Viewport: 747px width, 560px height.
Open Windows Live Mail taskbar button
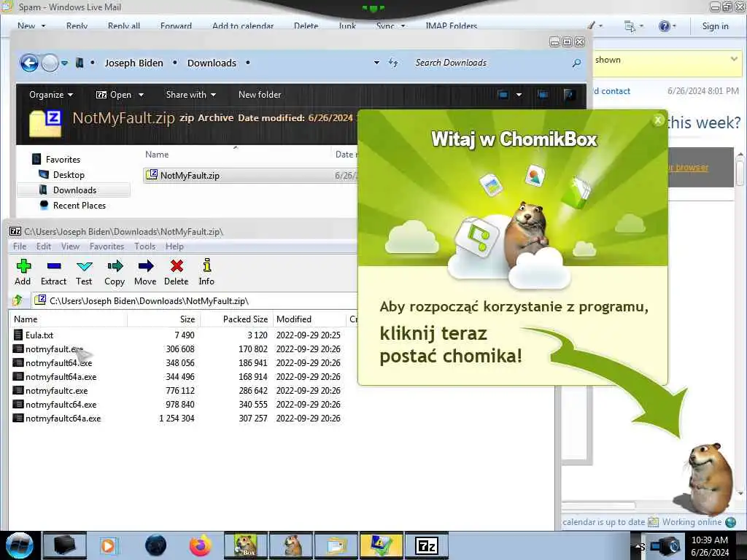click(336, 545)
